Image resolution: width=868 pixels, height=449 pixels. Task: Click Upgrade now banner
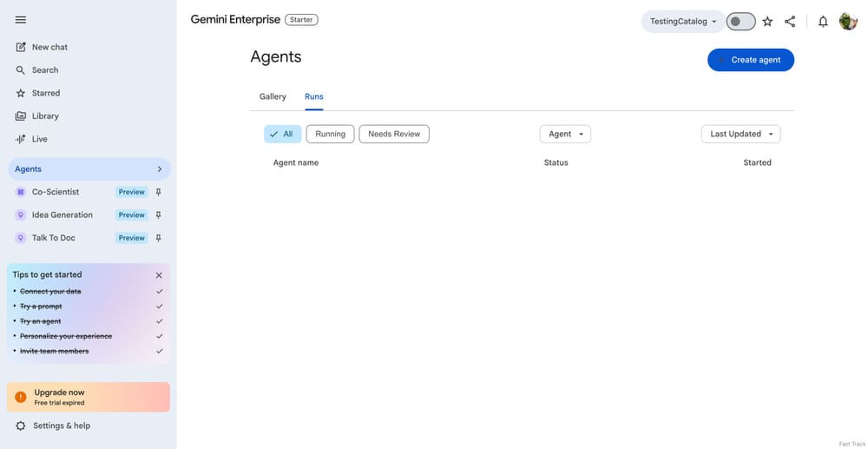pos(89,397)
